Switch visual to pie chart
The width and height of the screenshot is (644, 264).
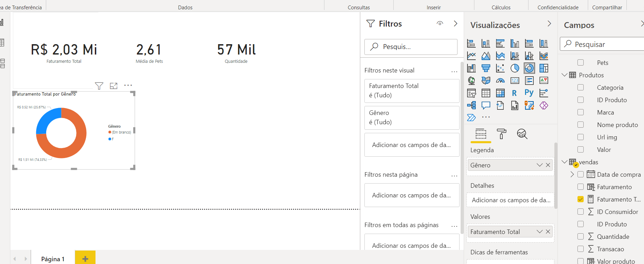pos(515,68)
